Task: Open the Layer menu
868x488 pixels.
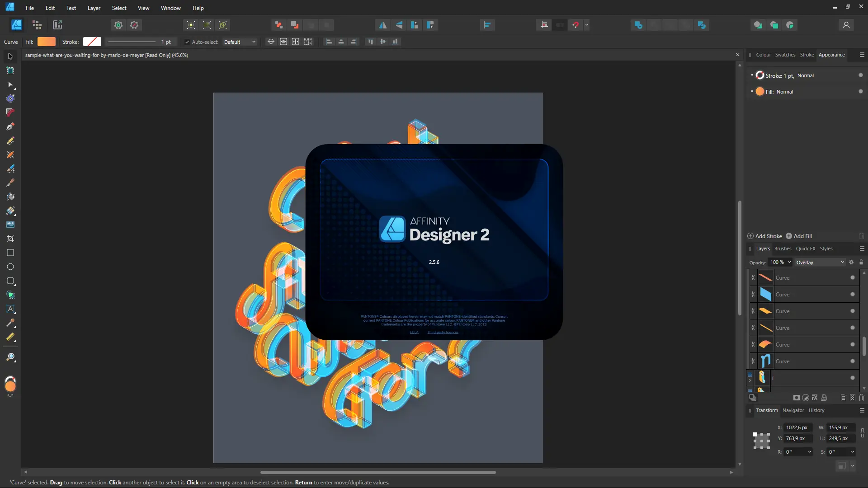Action: (94, 8)
